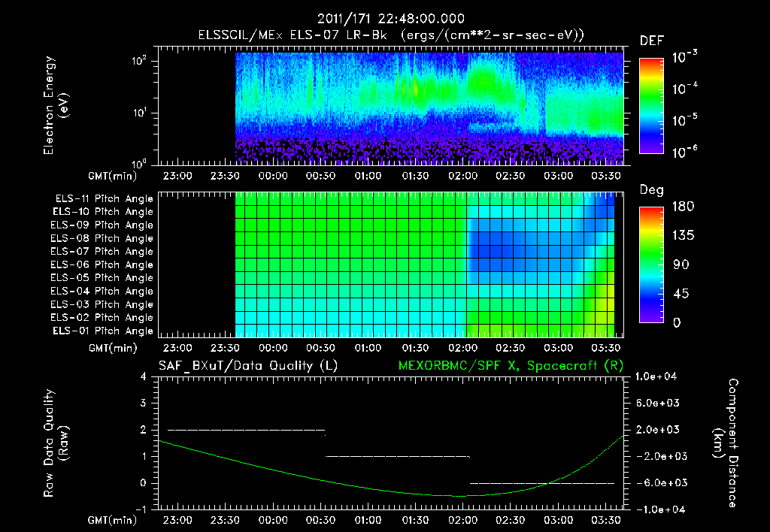
Task: Select the ELS-08 Pitch Angle row label
Action: 102,238
